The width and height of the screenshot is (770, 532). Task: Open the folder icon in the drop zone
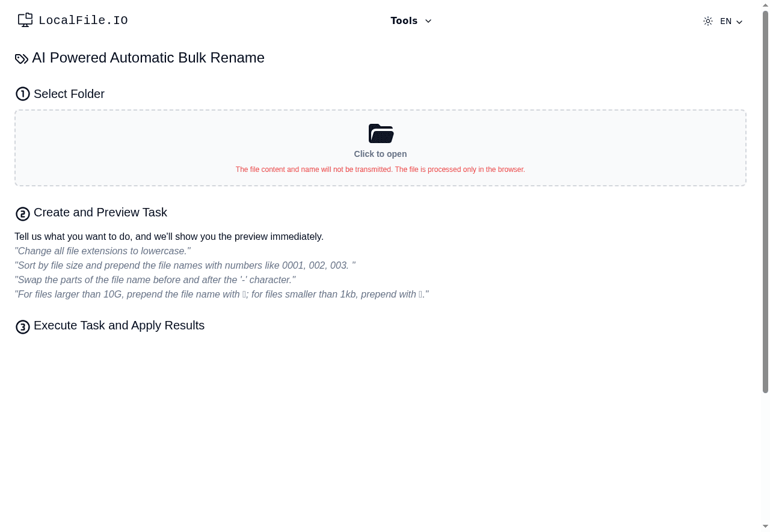click(x=380, y=133)
